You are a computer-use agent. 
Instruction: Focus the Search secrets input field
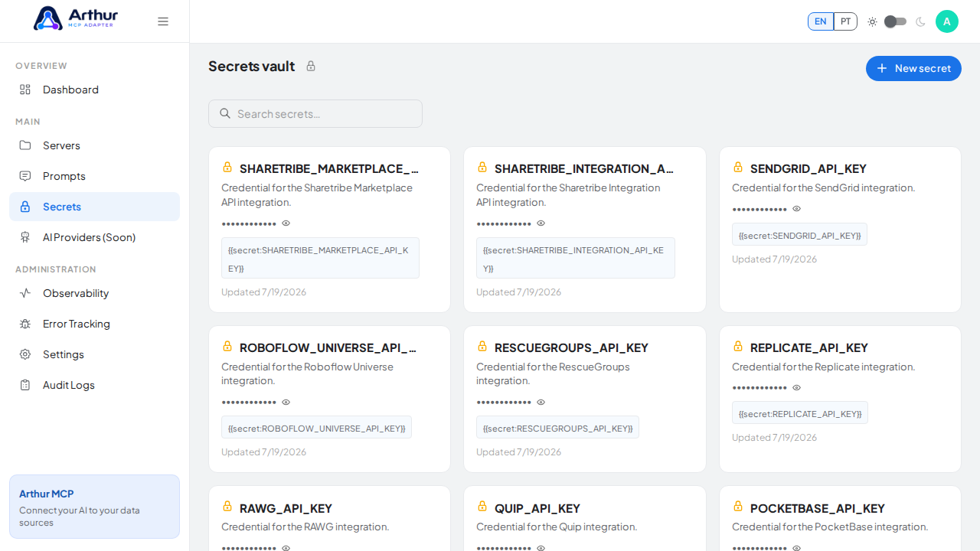pos(315,113)
